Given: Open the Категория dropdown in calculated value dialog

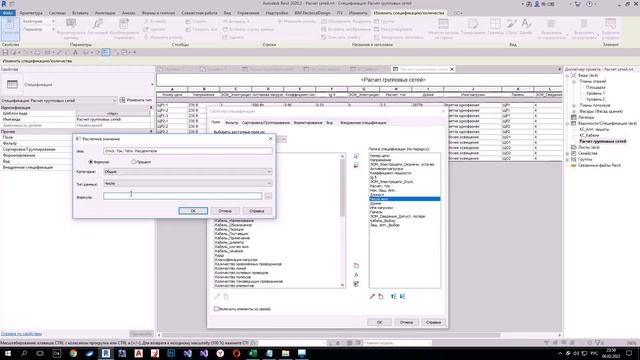Looking at the screenshot, I should tap(188, 172).
